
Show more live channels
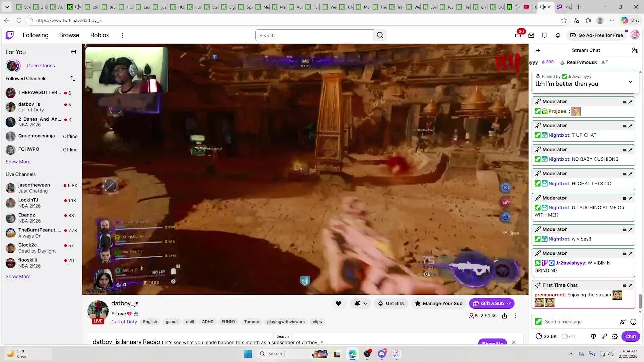pyautogui.click(x=18, y=276)
